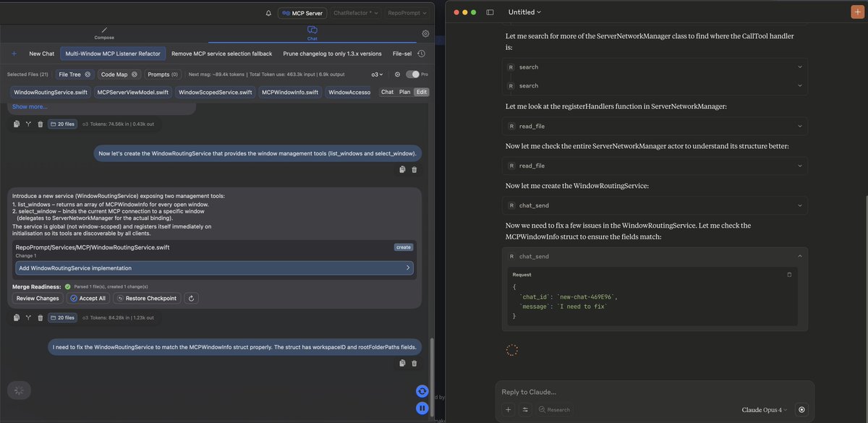
Task: Open MCPWindowInfo.swift file chip
Action: (289, 92)
